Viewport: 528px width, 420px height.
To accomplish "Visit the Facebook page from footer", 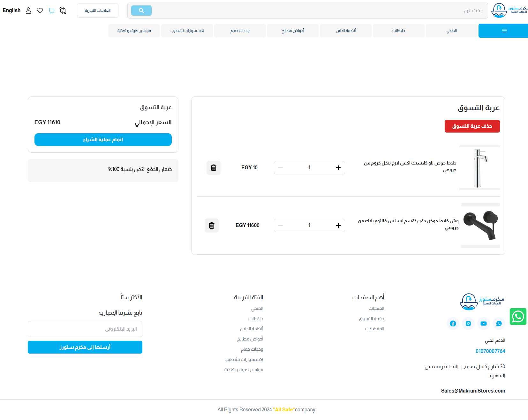I will click(x=453, y=324).
